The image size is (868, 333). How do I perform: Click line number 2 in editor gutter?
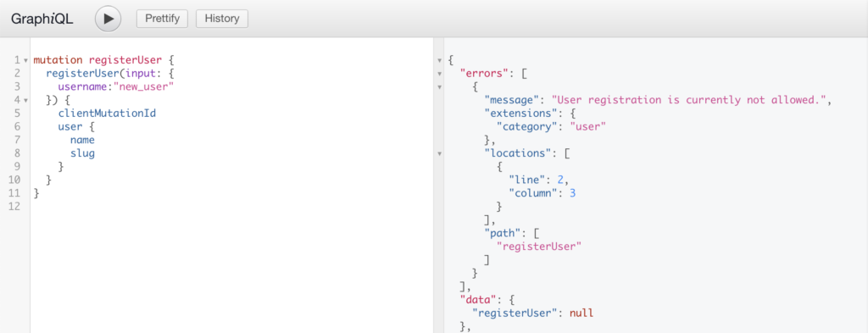(18, 73)
